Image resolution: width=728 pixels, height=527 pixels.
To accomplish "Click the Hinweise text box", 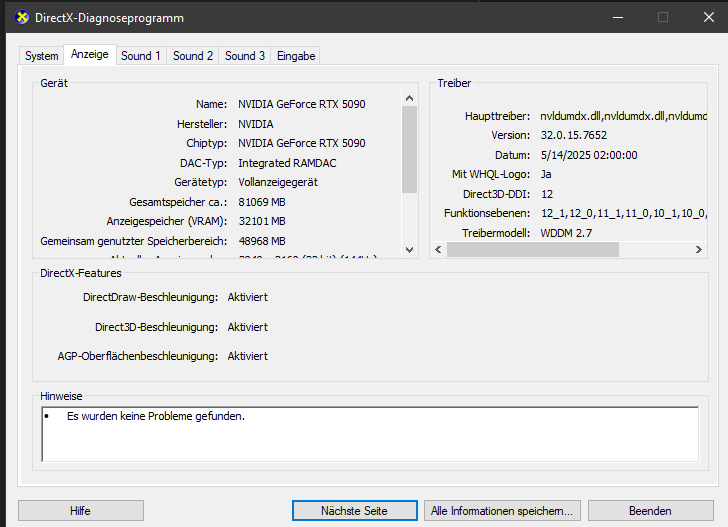I will click(370, 434).
